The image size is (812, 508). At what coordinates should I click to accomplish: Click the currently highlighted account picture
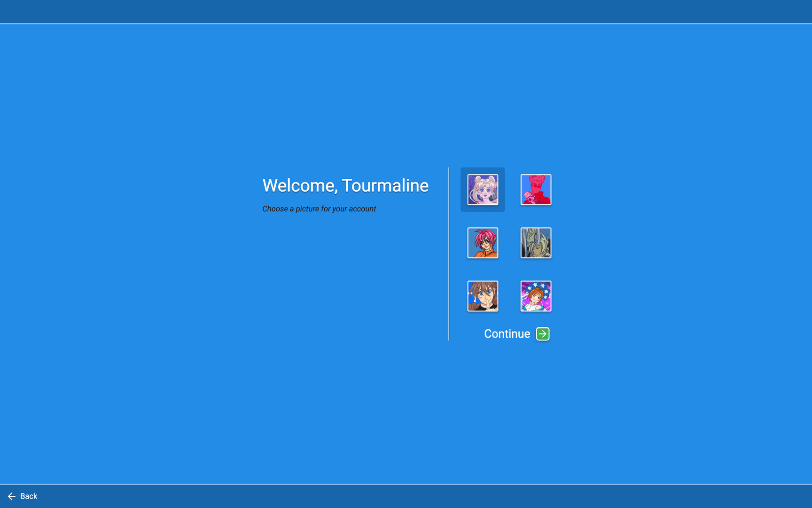pyautogui.click(x=482, y=190)
